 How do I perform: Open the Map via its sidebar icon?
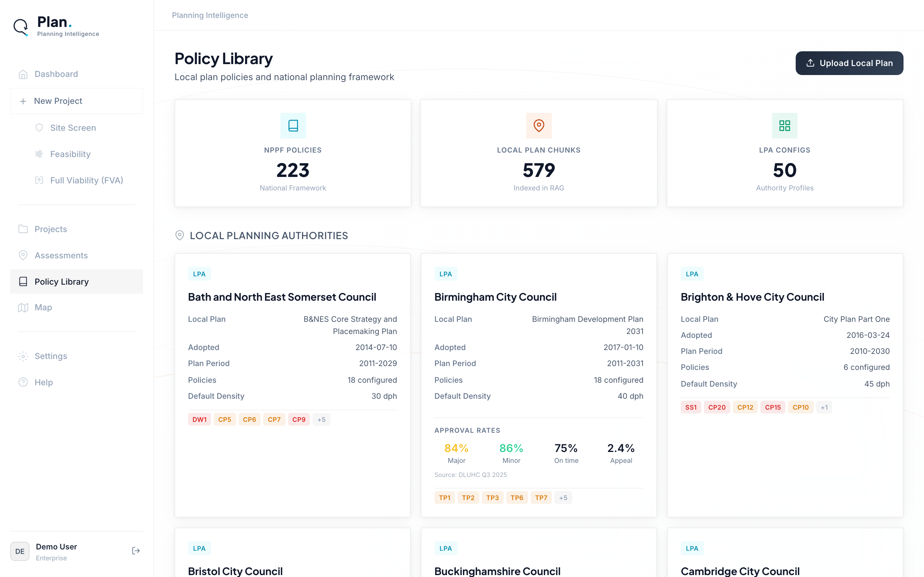23,307
